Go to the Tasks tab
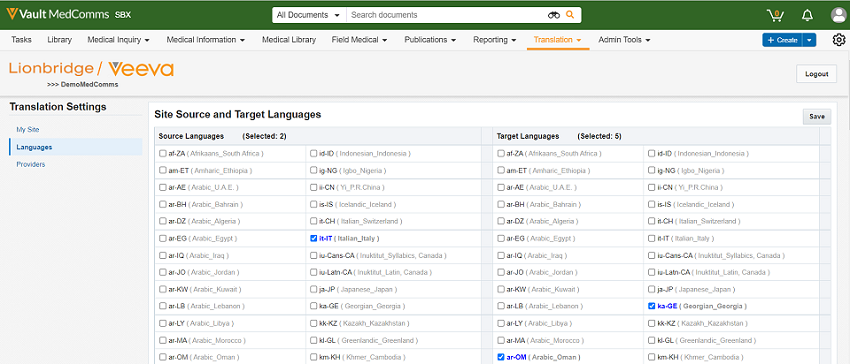Image resolution: width=850 pixels, height=364 pixels. pyautogui.click(x=21, y=40)
